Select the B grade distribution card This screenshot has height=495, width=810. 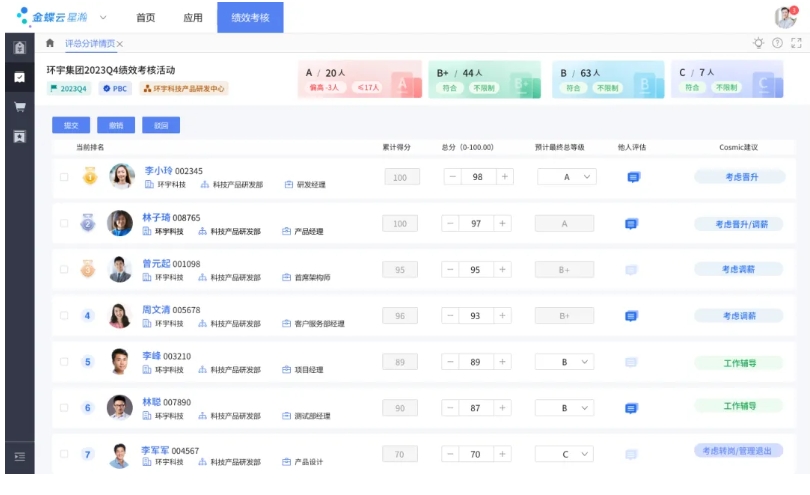(x=608, y=80)
